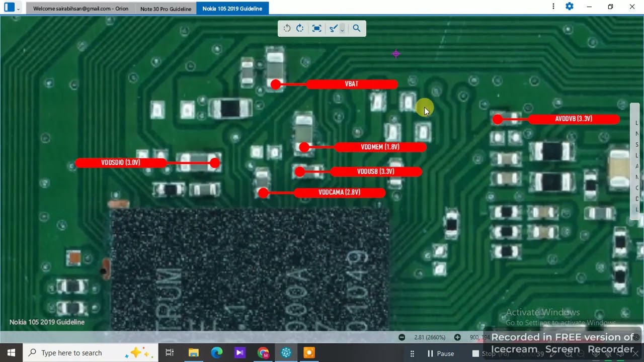This screenshot has height=362, width=644.
Task: Open Google Chrome from the taskbar
Action: 263,353
